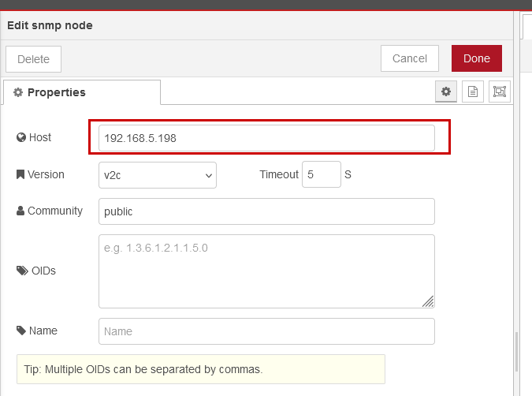Screen dimensions: 532x396
Task: Click the Community user icon
Action: point(20,211)
